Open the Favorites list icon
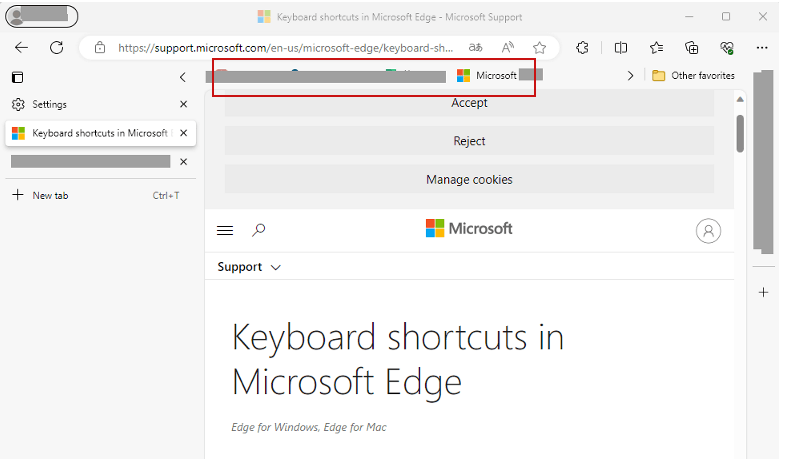This screenshot has width=785, height=465. (656, 47)
